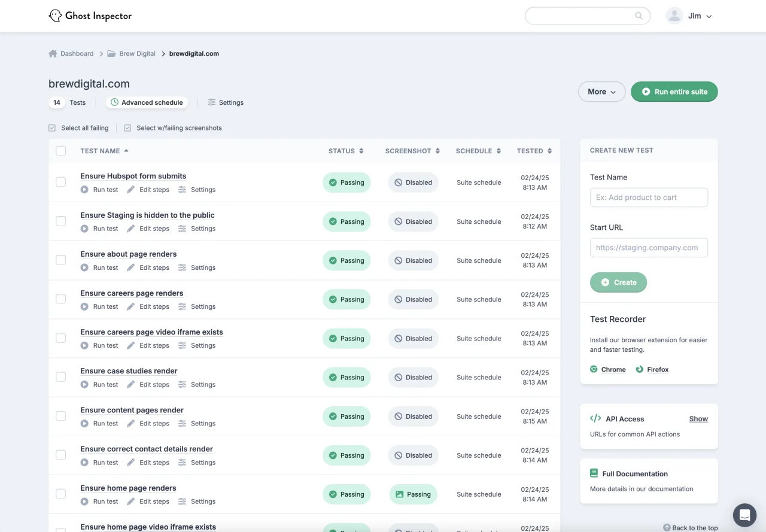Tick checkbox for Ensure case studies render

[60, 377]
